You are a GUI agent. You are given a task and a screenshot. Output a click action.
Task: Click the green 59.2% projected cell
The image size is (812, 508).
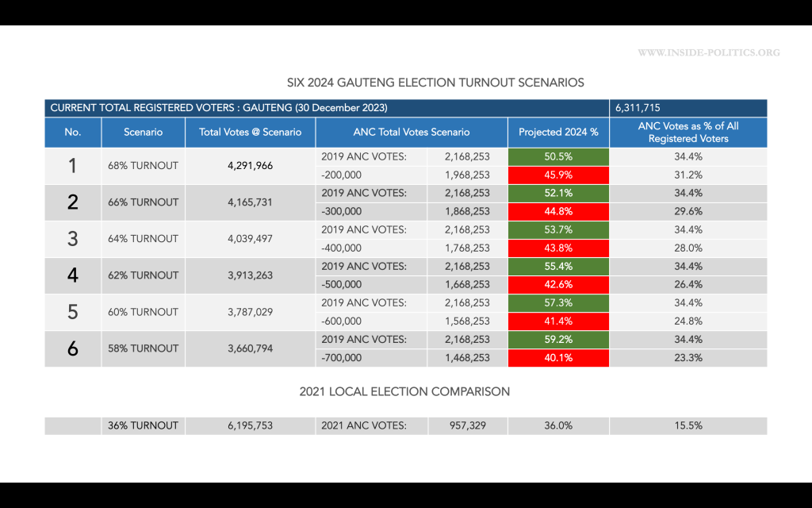558,340
